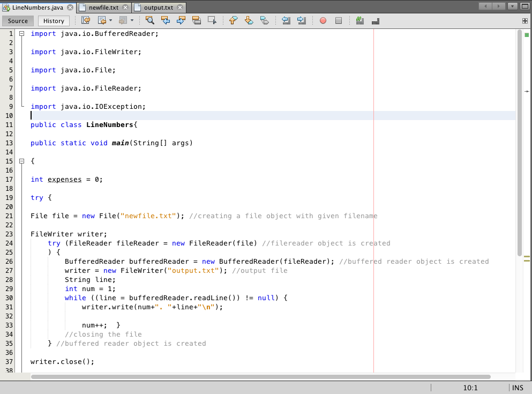Viewport: 532px width, 394px height.
Task: Close the output.txt tab
Action: point(180,8)
